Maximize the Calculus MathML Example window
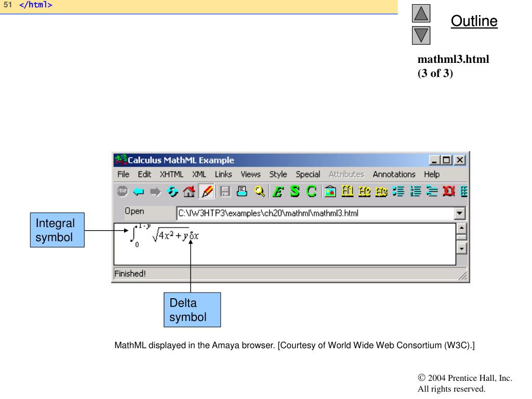The height and width of the screenshot is (399, 532). 446,160
